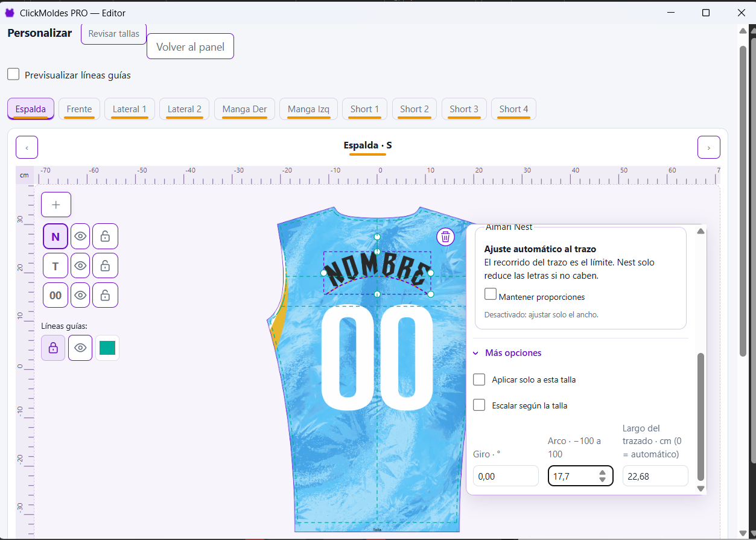The width and height of the screenshot is (756, 540).
Task: Decrease the Arco value with the down stepper arrow
Action: point(602,480)
